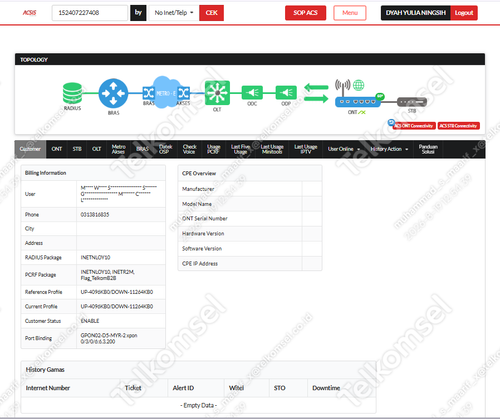Click the RADIUS database icon in topology
The width and height of the screenshot is (500, 419).
tap(72, 93)
